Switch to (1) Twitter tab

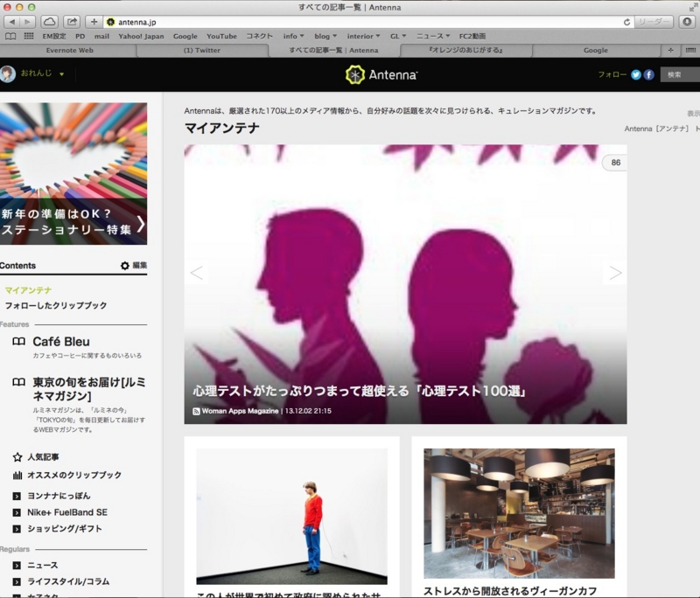coord(202,51)
